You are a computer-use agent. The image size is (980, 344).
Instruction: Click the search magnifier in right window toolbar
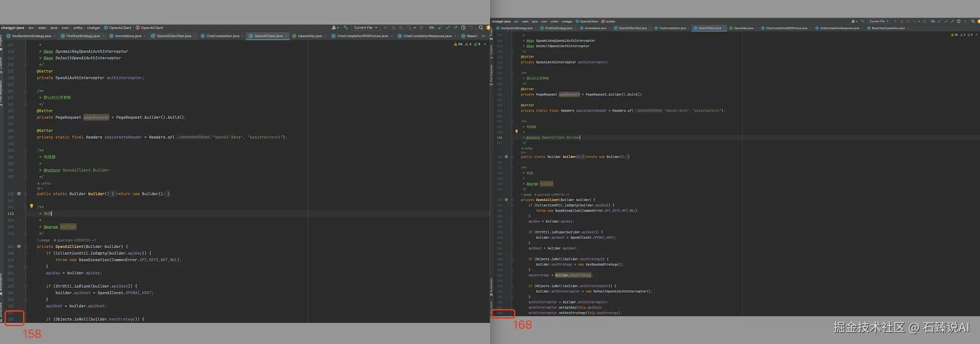click(x=973, y=22)
